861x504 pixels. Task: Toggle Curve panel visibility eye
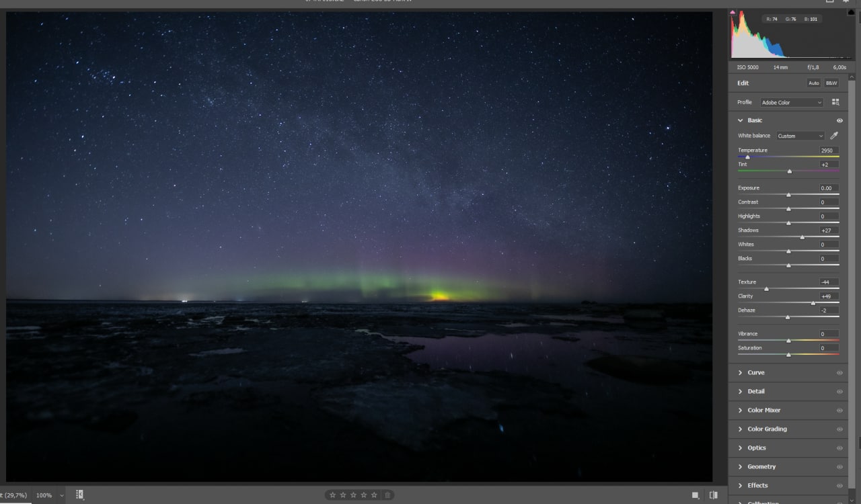click(839, 372)
